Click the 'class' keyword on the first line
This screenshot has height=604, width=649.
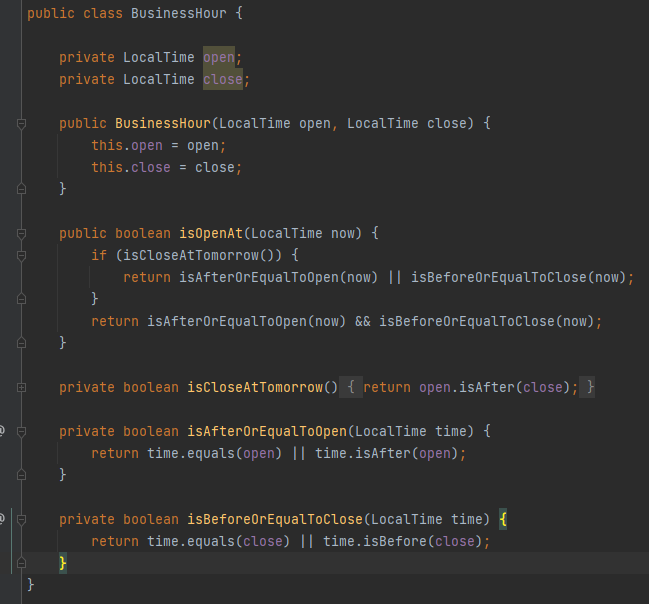pyautogui.click(x=103, y=13)
